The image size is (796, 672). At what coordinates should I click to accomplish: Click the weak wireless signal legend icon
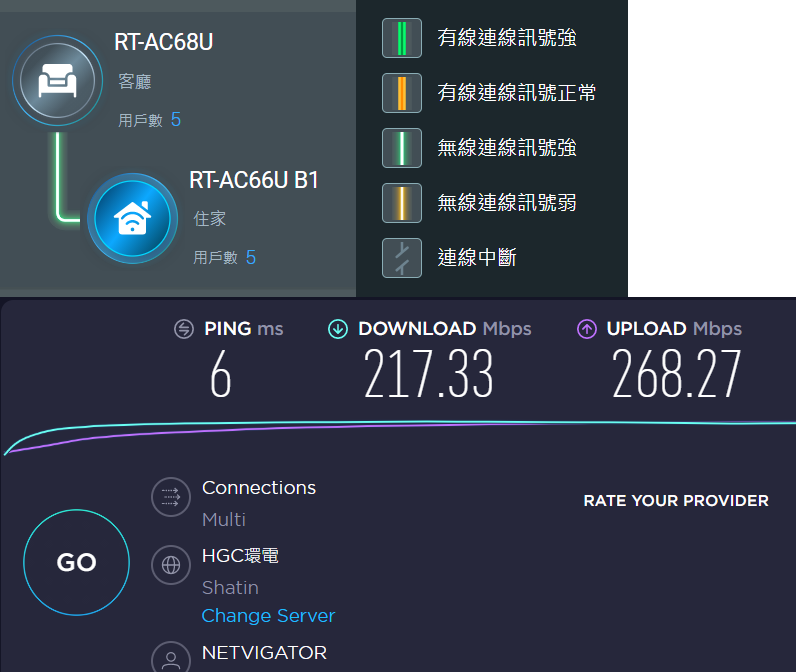click(x=402, y=203)
